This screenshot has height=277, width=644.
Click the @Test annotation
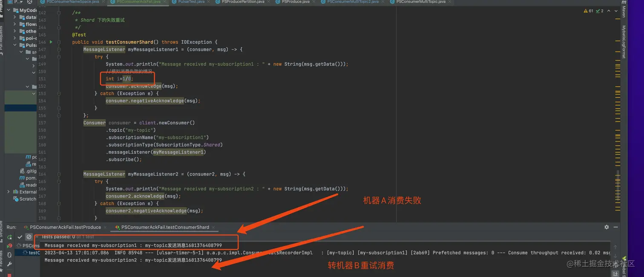tap(79, 35)
